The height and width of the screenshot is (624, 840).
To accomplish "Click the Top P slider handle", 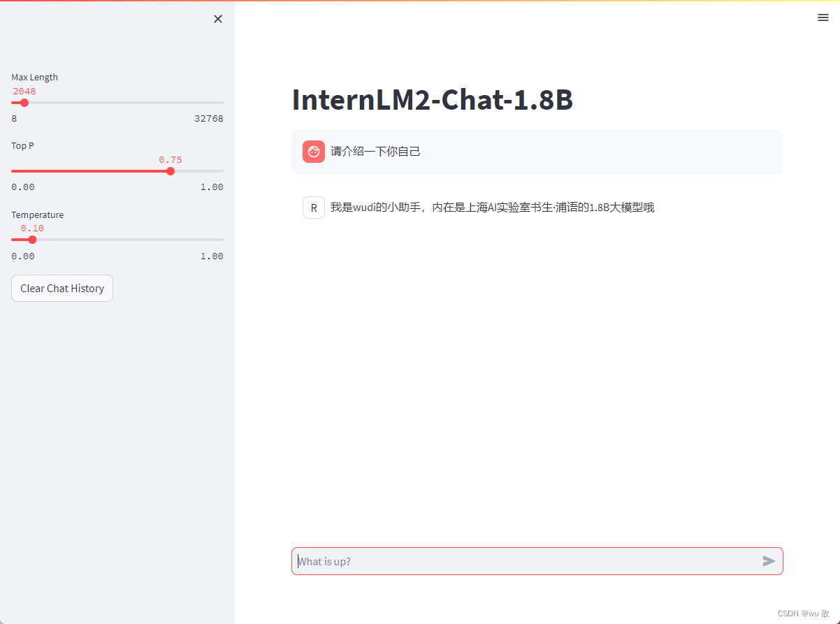I will pyautogui.click(x=171, y=171).
